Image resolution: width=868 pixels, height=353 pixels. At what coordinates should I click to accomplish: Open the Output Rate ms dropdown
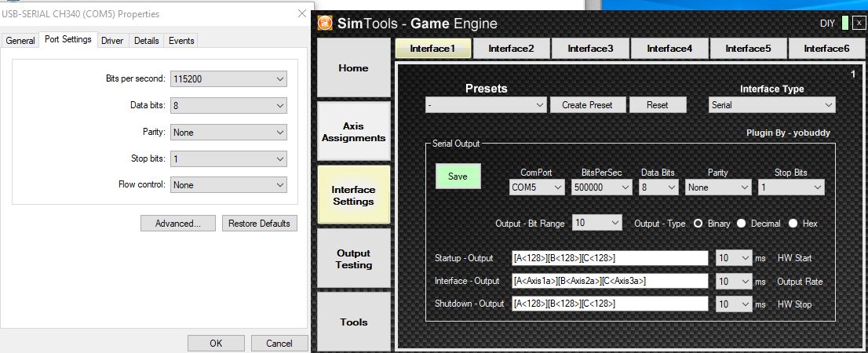tap(734, 281)
